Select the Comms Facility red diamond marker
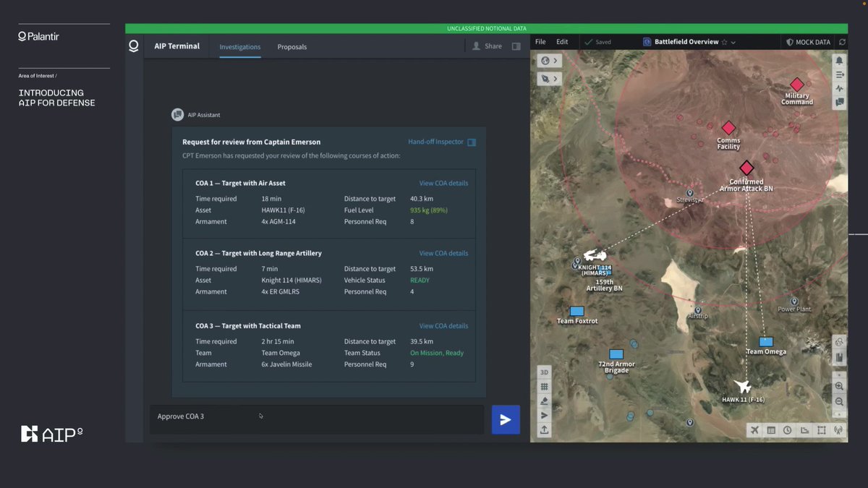This screenshot has width=868, height=488. (728, 128)
